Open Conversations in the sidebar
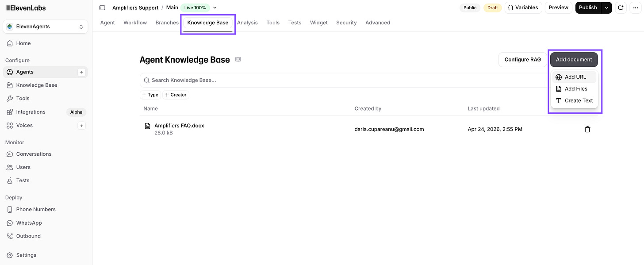Viewport: 644px width, 265px height. (x=46, y=154)
